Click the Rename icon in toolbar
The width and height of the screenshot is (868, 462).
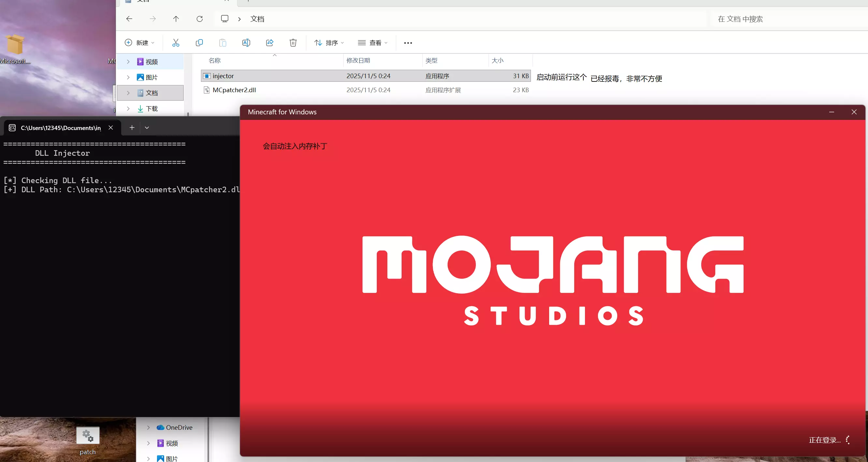coord(246,43)
